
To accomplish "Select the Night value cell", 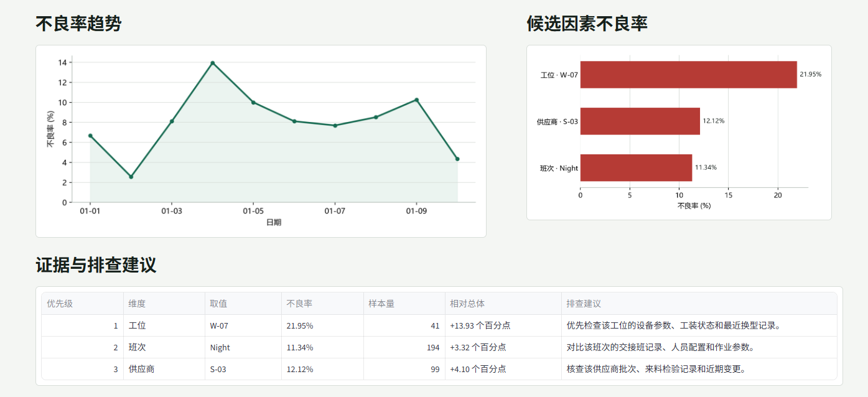I will click(243, 347).
